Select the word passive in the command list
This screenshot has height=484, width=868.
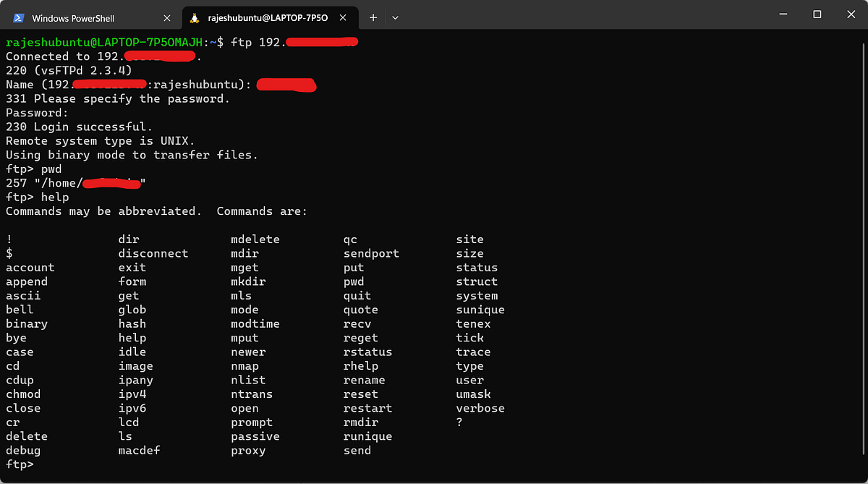pos(255,436)
